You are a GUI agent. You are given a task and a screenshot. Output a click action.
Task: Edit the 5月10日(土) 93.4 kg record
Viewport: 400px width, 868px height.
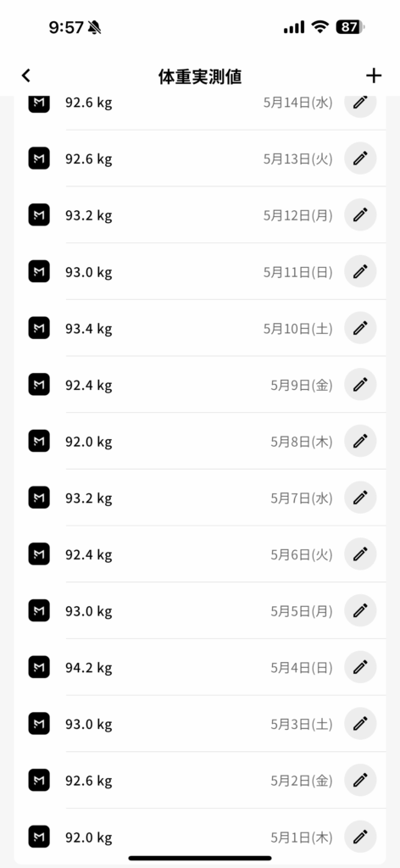tap(360, 328)
